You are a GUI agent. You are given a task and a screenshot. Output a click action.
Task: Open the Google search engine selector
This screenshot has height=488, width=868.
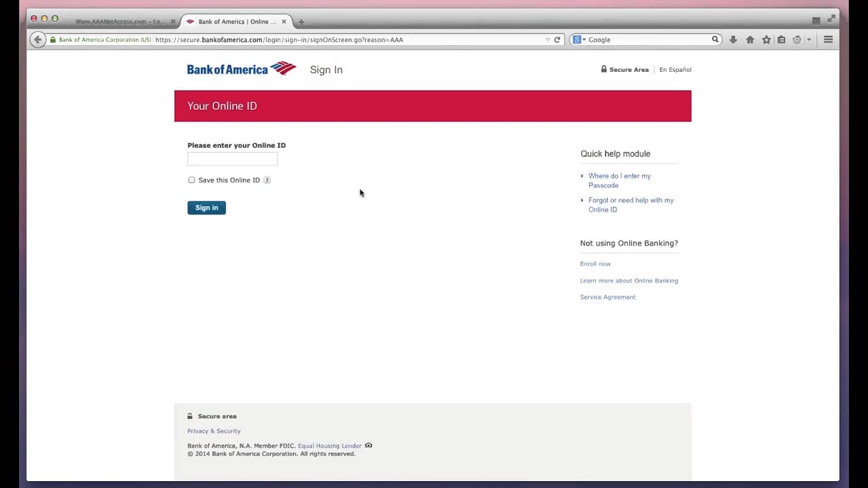point(578,40)
